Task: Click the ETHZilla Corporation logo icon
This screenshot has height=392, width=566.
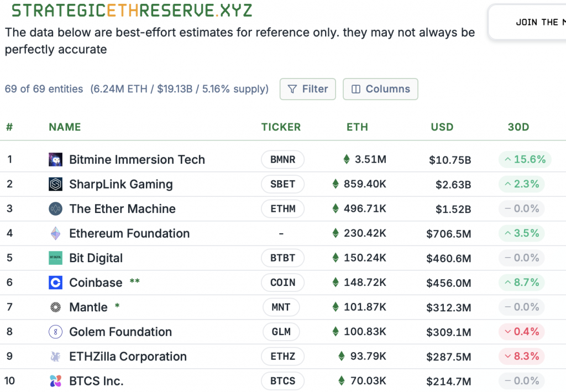Action: pos(55,356)
